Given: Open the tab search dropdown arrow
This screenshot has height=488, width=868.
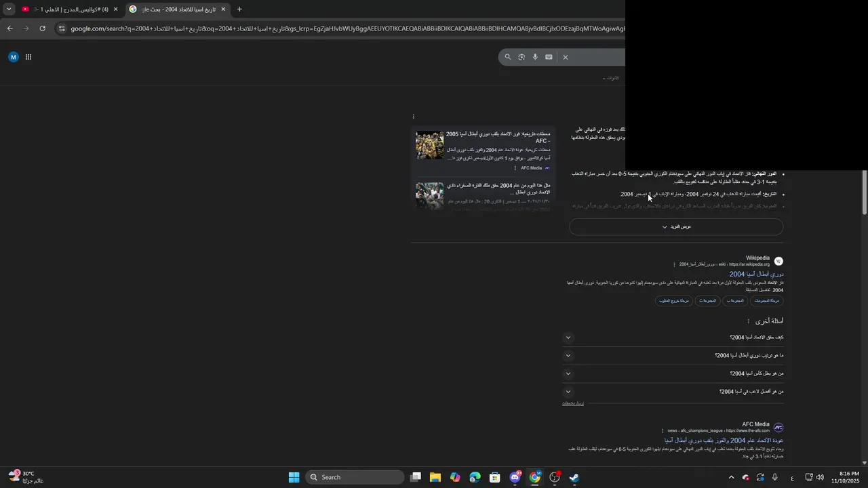Looking at the screenshot, I should point(9,9).
